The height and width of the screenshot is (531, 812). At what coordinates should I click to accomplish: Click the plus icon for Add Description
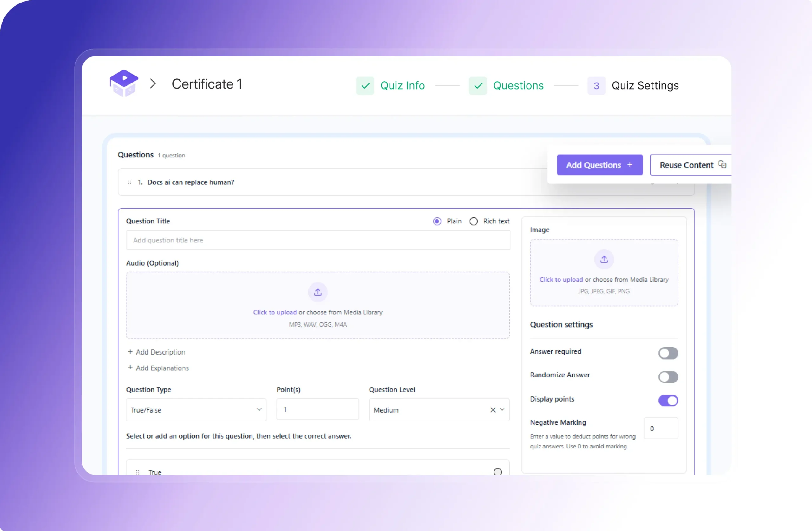click(x=130, y=352)
